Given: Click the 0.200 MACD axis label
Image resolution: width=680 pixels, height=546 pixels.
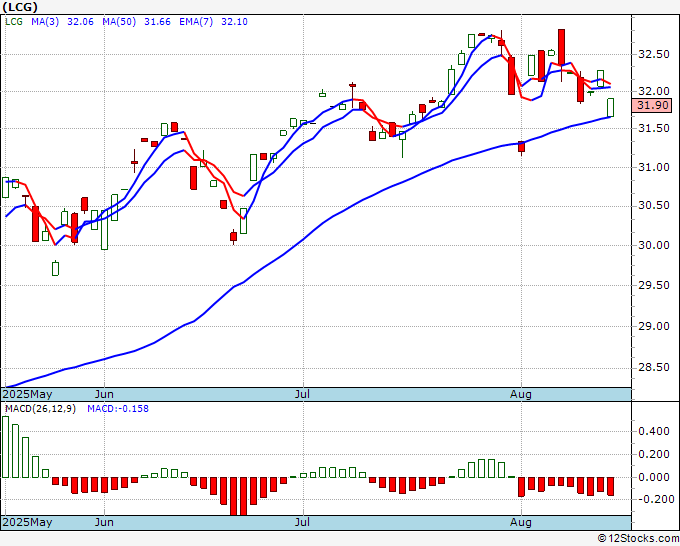Looking at the screenshot, I should coord(654,454).
